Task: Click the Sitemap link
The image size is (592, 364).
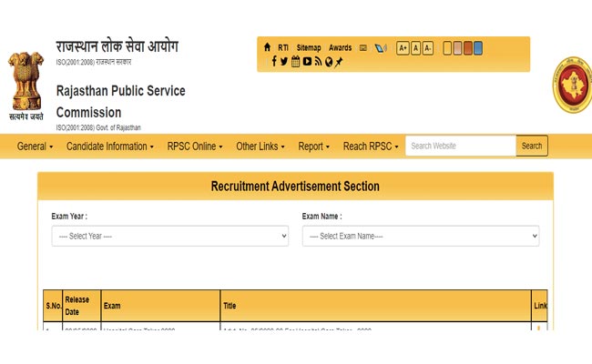Action: (309, 47)
